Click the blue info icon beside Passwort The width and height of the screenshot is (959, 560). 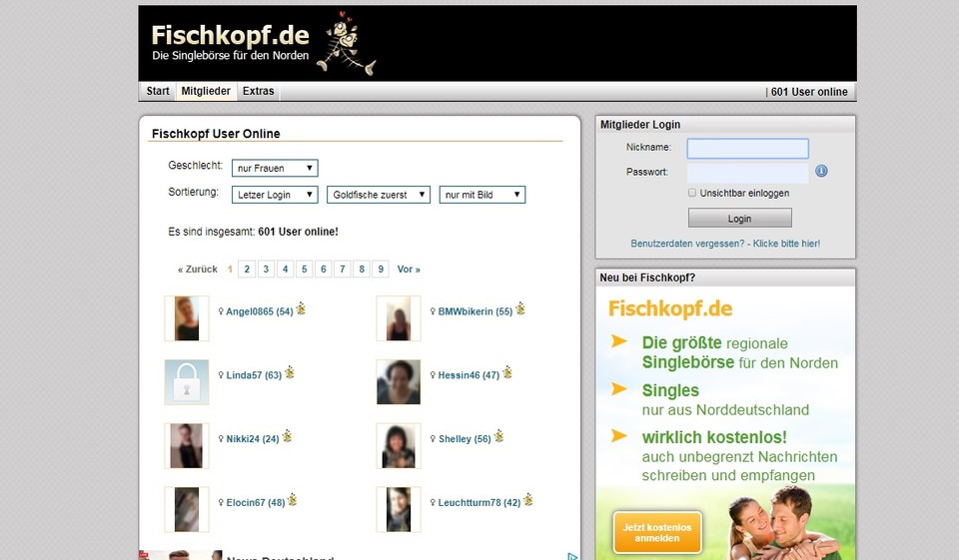tap(821, 172)
